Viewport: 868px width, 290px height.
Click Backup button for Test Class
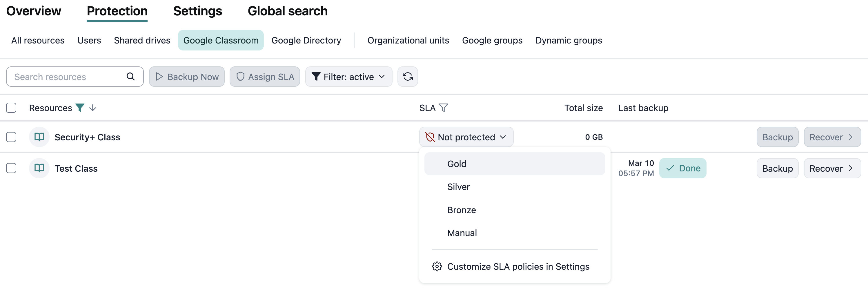[777, 168]
